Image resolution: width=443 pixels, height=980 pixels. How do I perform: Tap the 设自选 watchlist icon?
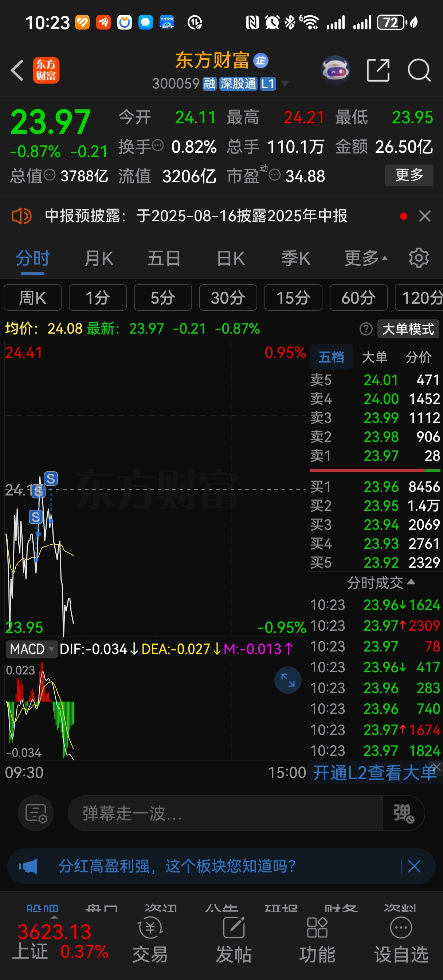tap(401, 940)
